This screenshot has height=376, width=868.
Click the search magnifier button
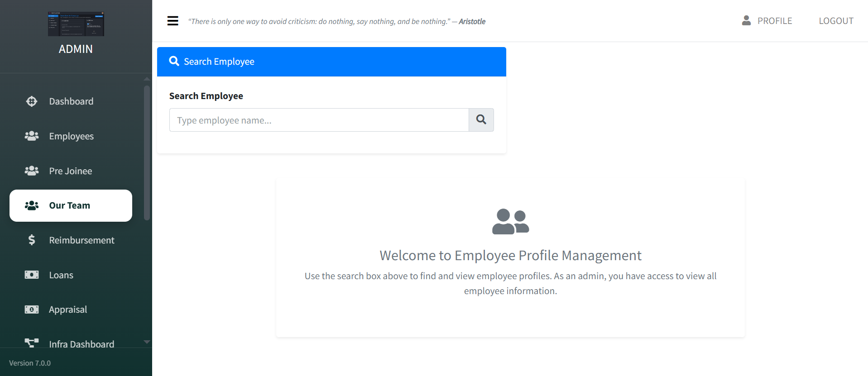(481, 120)
